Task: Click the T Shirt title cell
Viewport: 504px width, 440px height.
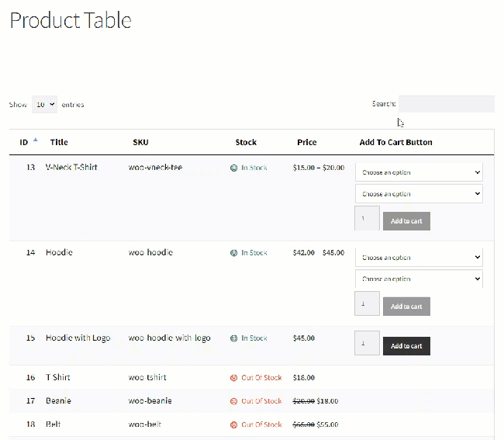Action: (x=58, y=377)
